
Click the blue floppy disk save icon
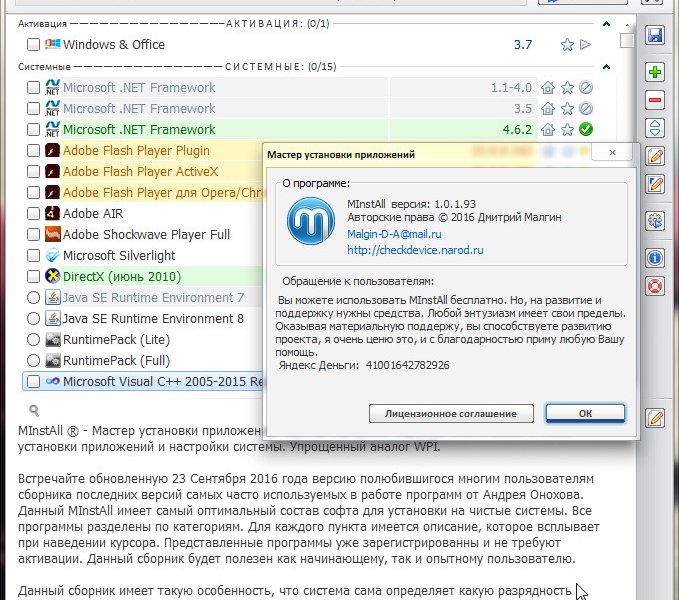(x=655, y=35)
